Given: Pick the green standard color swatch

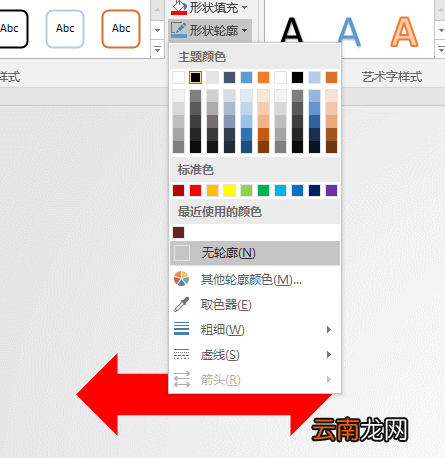Looking at the screenshot, I should 263,191.
